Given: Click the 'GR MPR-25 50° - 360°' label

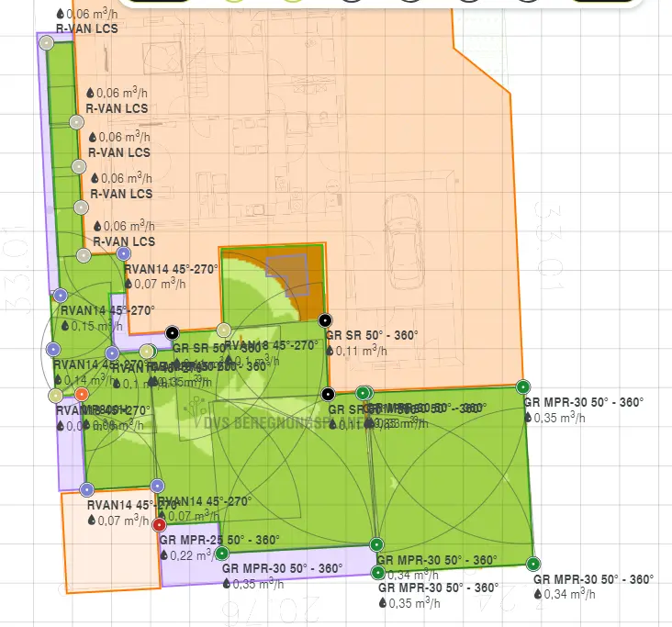Looking at the screenshot, I should 219,540.
